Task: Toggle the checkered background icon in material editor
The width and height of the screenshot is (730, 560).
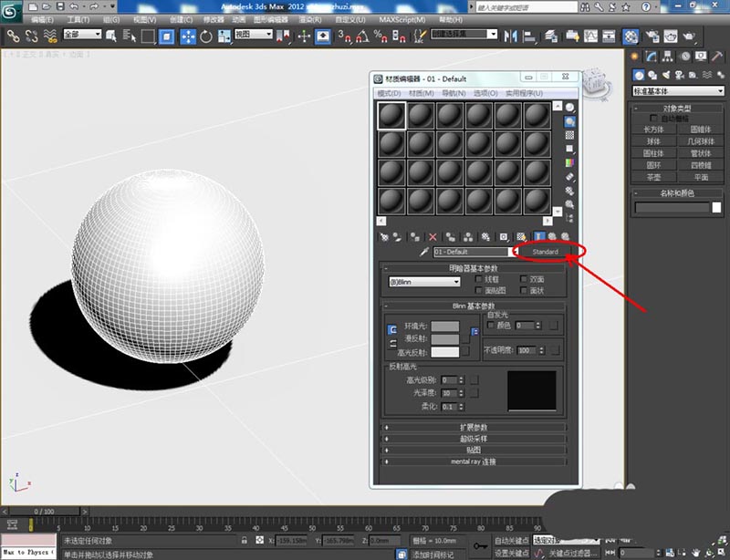Action: point(570,135)
